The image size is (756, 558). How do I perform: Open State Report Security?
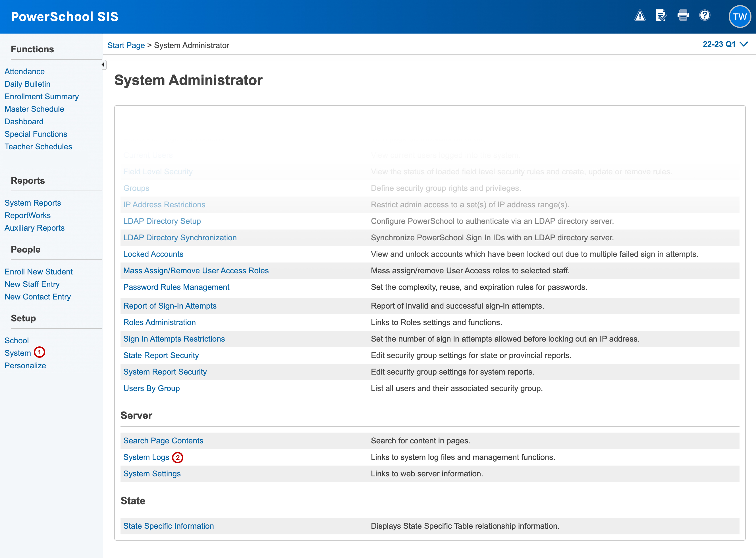point(161,356)
